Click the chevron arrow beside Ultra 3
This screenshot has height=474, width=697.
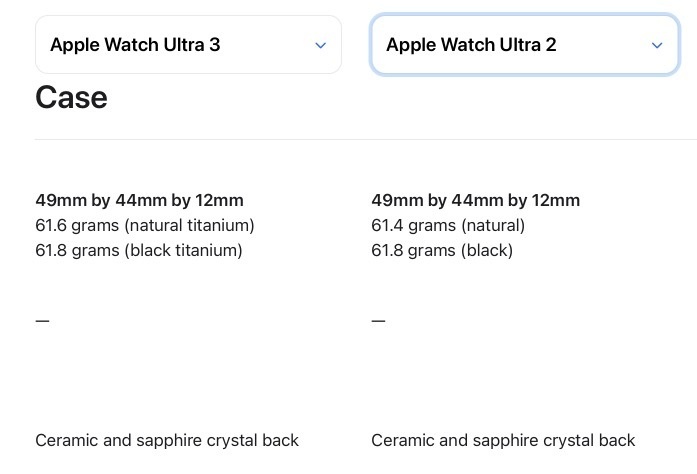(x=320, y=45)
